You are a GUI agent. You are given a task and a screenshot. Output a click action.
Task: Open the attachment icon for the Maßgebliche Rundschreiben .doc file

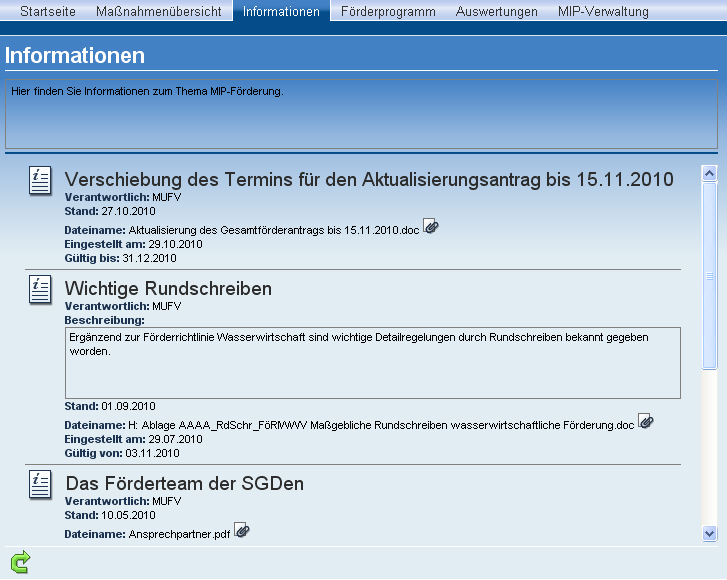645,421
